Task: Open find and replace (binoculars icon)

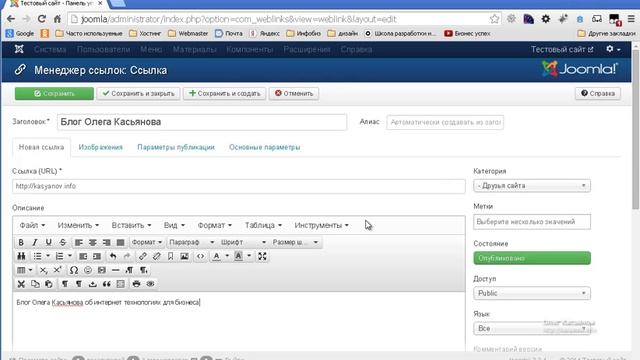Action: point(21,256)
